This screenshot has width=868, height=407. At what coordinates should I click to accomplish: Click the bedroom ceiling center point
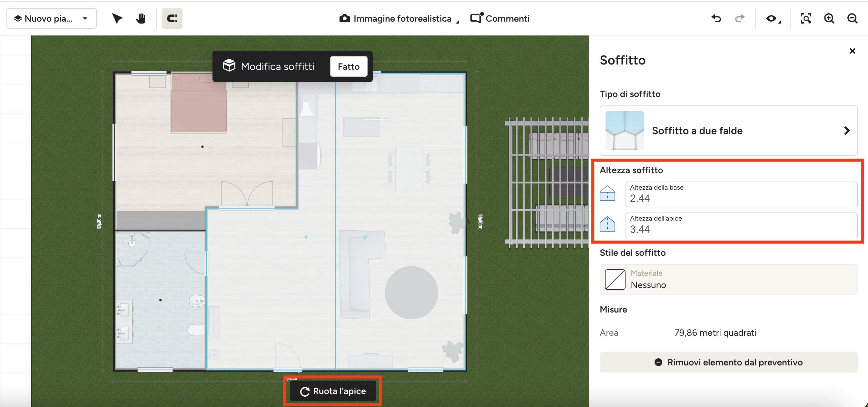tap(202, 146)
